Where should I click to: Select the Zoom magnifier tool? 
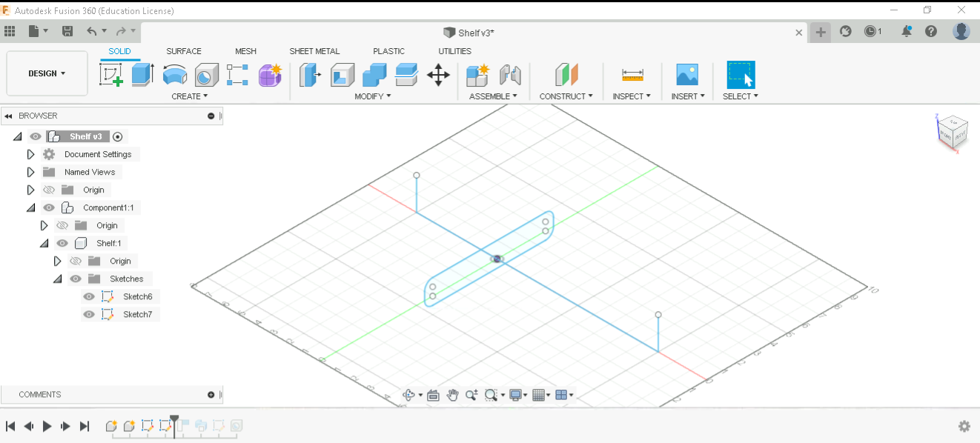pos(471,395)
